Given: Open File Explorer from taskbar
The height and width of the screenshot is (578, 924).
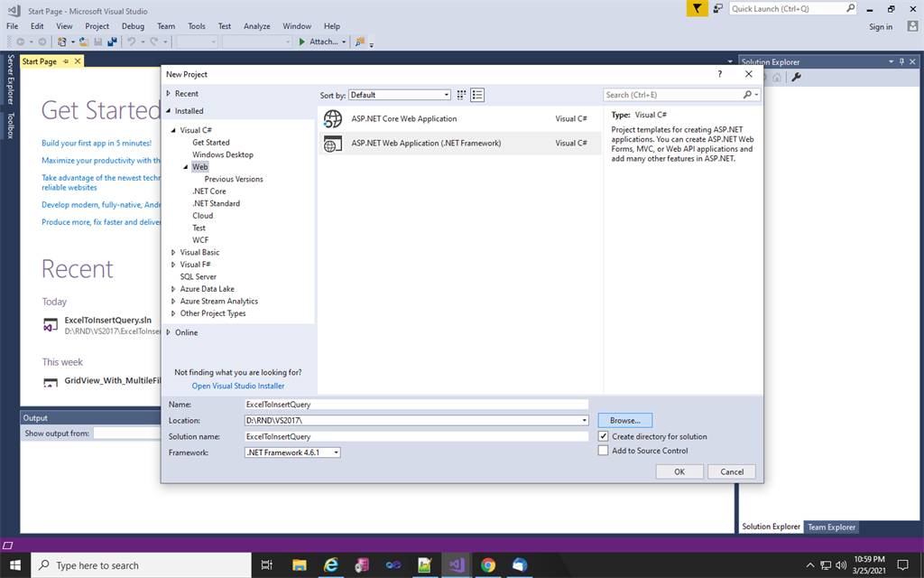Looking at the screenshot, I should [x=300, y=565].
